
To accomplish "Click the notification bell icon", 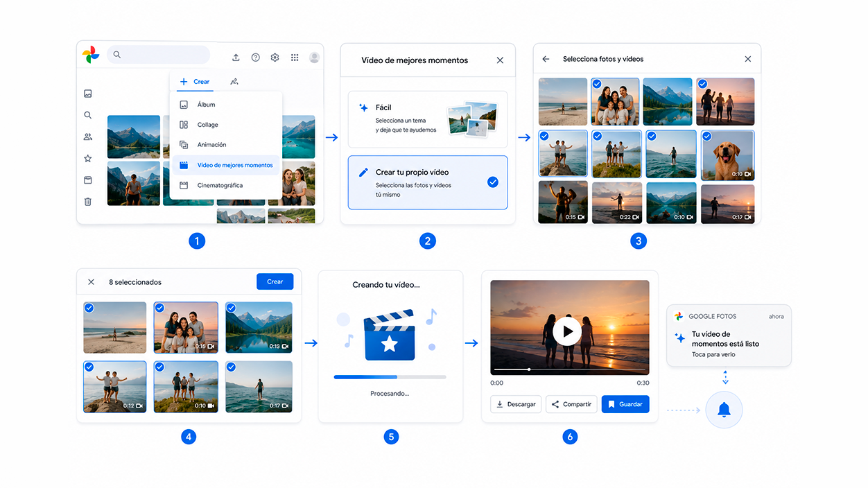I will (724, 410).
